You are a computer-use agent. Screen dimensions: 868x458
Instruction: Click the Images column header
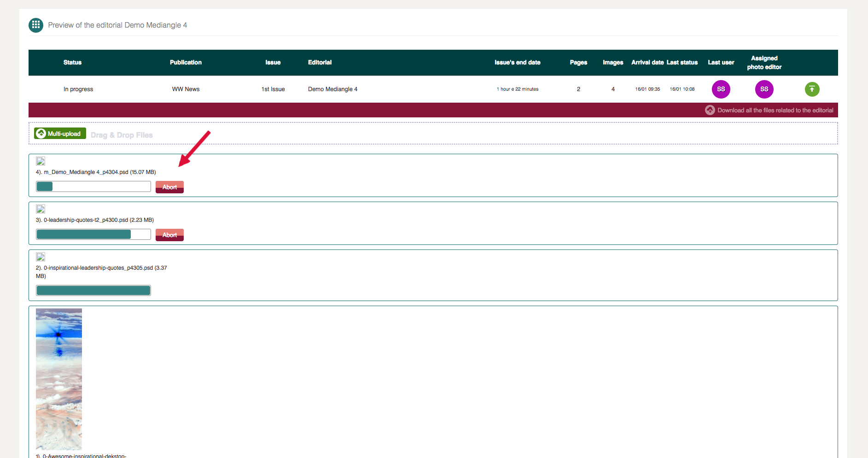(x=613, y=63)
